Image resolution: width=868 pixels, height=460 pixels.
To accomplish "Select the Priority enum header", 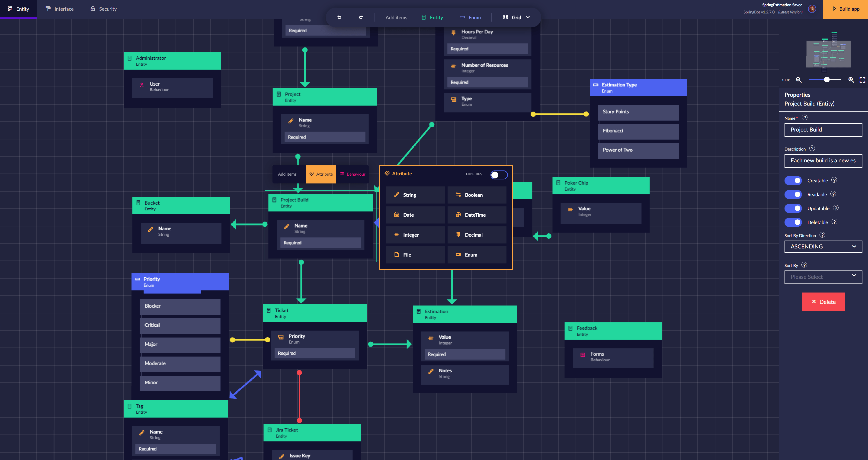I will tap(180, 282).
